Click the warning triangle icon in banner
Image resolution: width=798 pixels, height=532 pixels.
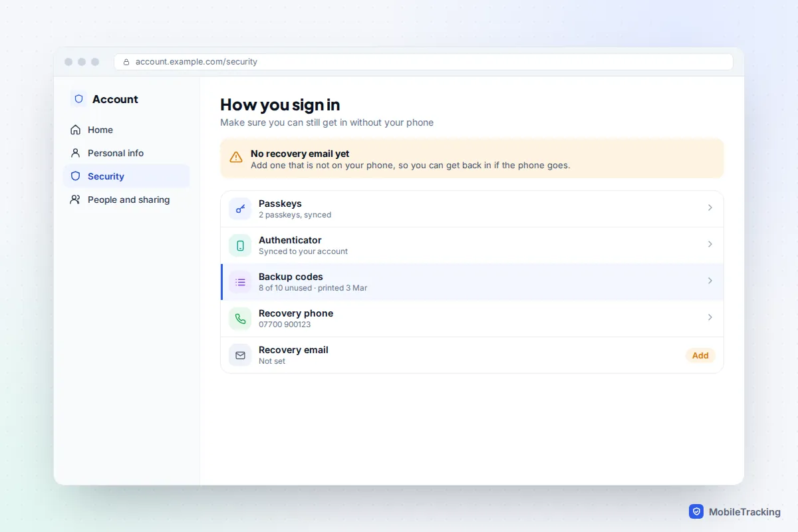236,158
